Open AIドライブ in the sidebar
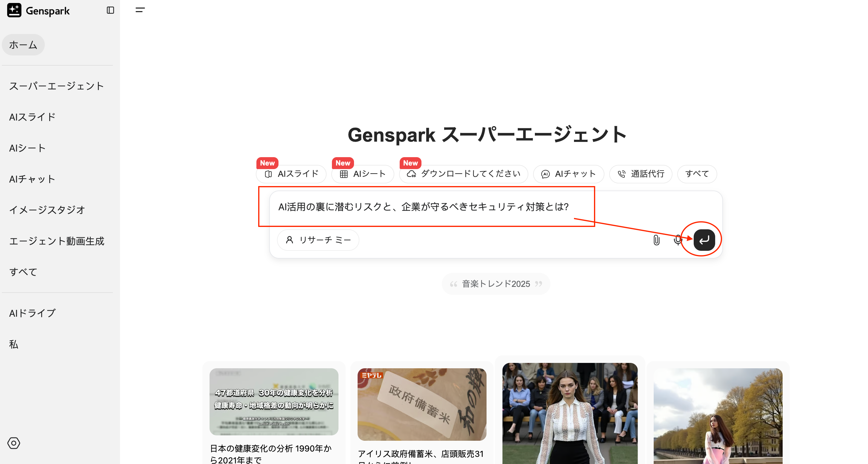This screenshot has height=464, width=868. pos(32,313)
